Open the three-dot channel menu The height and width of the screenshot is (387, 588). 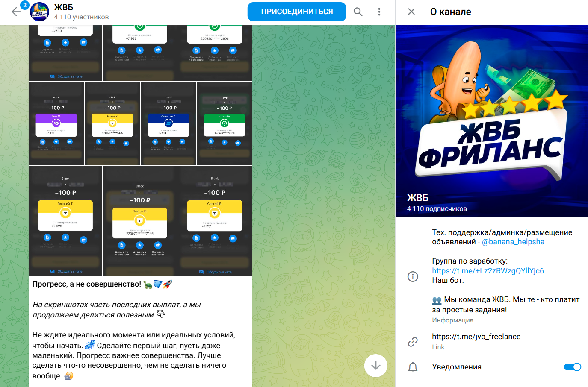[379, 12]
